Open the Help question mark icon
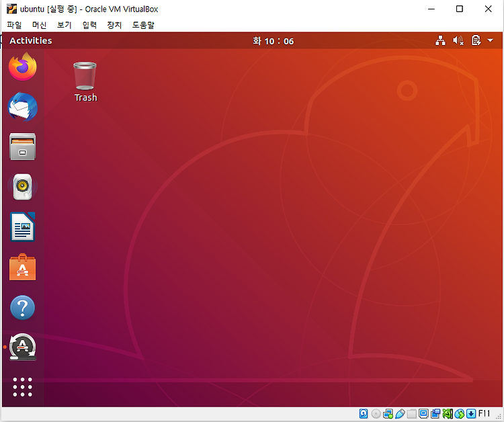The image size is (504, 422). click(22, 308)
